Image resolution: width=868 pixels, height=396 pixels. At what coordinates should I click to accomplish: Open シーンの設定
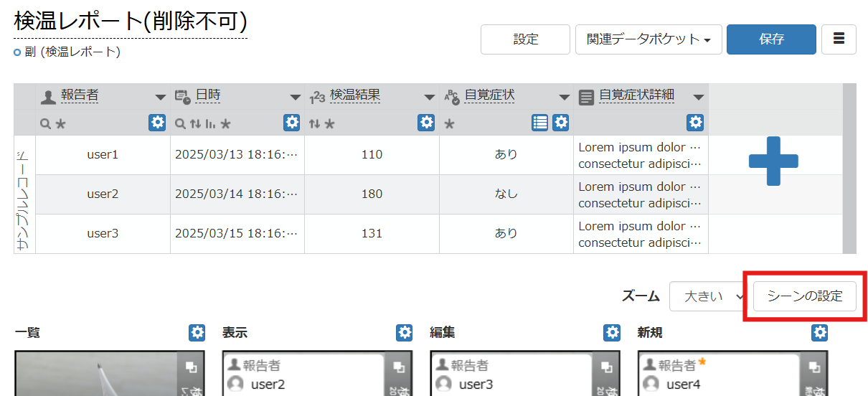point(805,296)
